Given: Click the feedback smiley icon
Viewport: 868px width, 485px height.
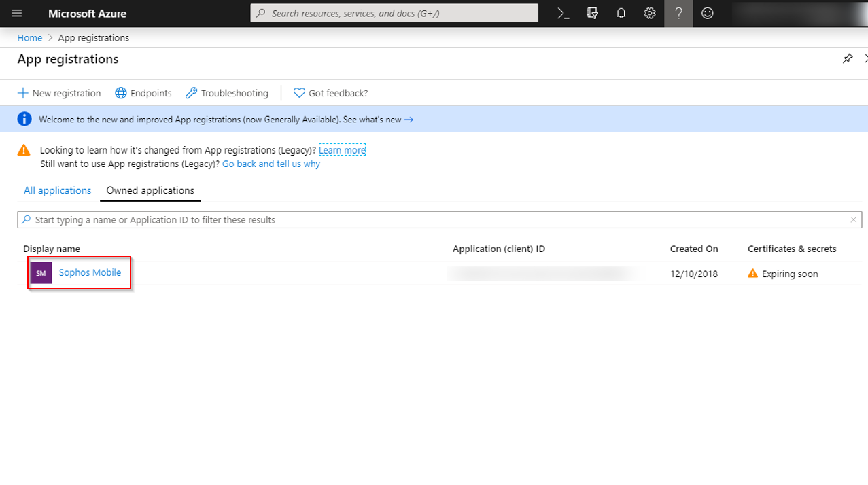Looking at the screenshot, I should tap(708, 14).
